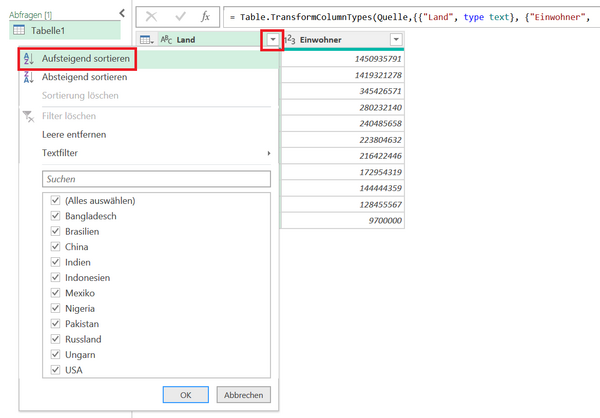Click the table icon left of Land header

coord(146,40)
